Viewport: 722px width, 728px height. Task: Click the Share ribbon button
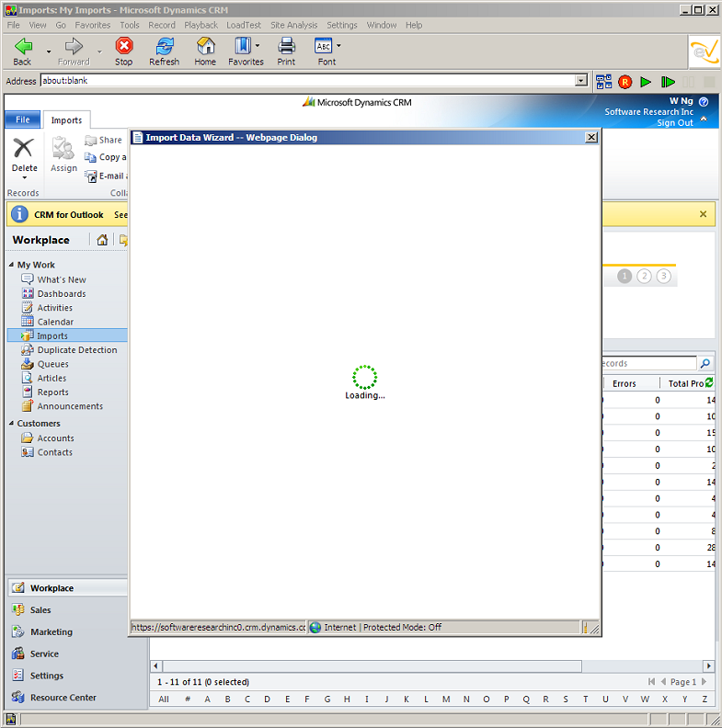click(x=103, y=140)
